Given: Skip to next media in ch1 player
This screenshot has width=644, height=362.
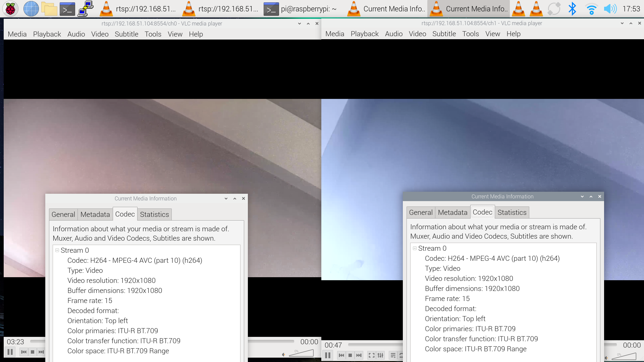Looking at the screenshot, I should 359,355.
